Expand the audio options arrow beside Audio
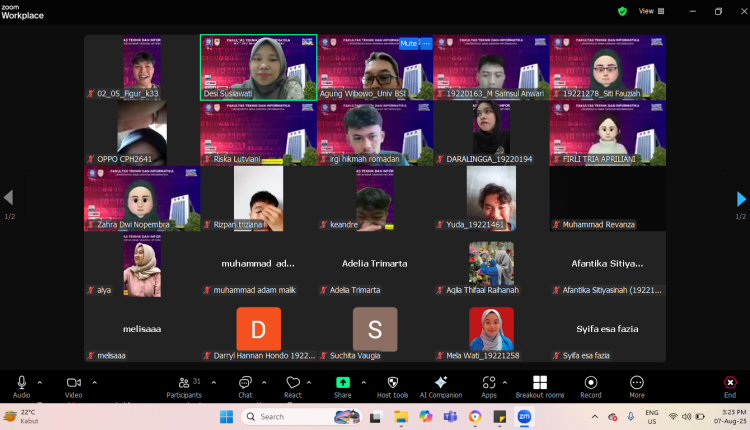This screenshot has height=430, width=750. pos(40,383)
